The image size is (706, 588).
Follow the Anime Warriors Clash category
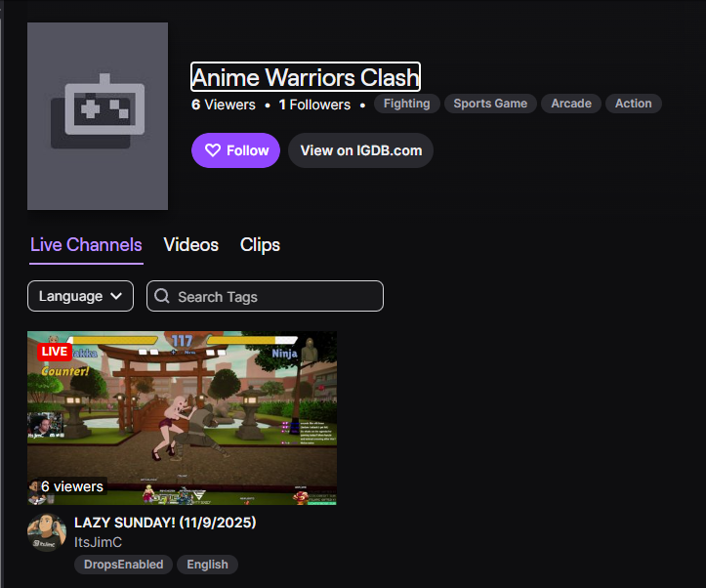(x=235, y=150)
